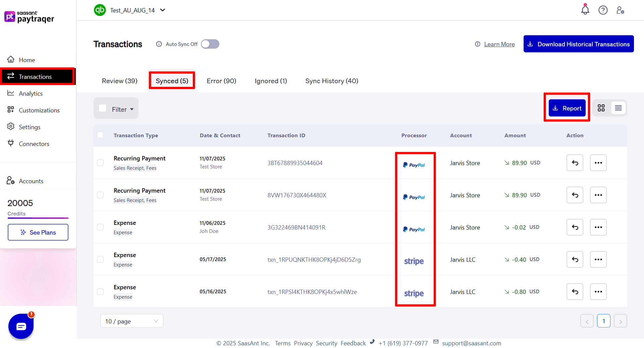Undo sync on the first Recurring Payment row
The image size is (644, 348).
(575, 163)
